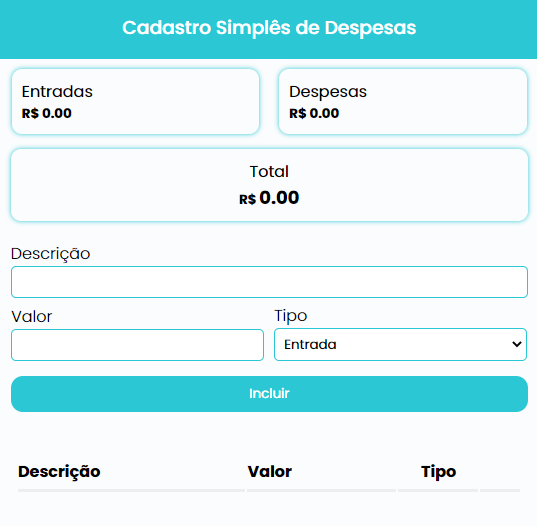Click the Despesas card title text
This screenshot has height=526, width=537.
pos(328,92)
